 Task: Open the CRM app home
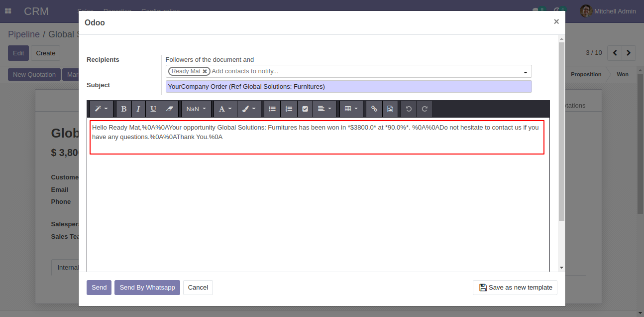(36, 11)
